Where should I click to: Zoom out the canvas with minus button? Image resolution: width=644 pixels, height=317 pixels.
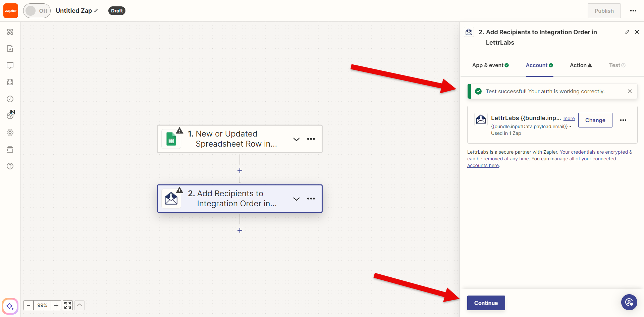tap(29, 305)
